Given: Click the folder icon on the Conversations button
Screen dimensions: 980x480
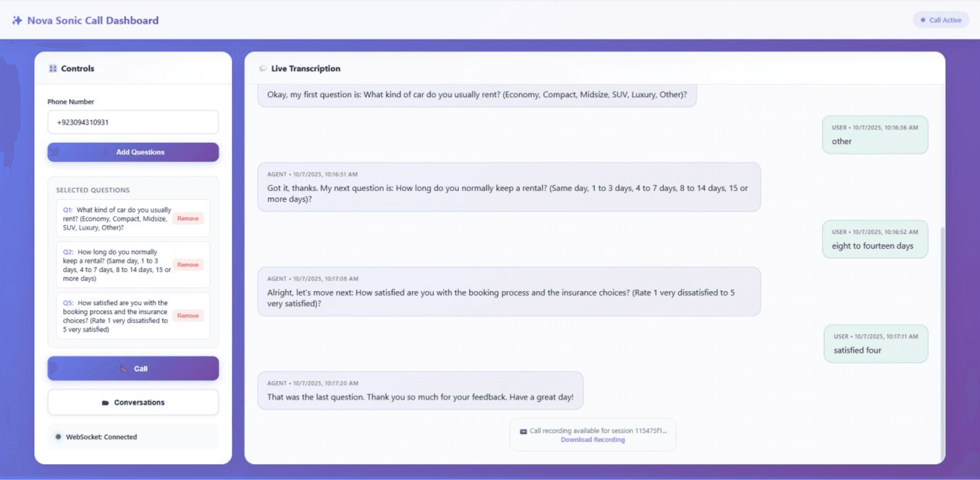Looking at the screenshot, I should tap(105, 402).
